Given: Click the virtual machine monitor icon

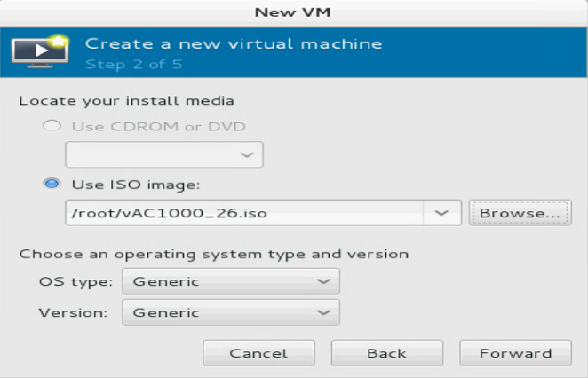Looking at the screenshot, I should point(40,51).
